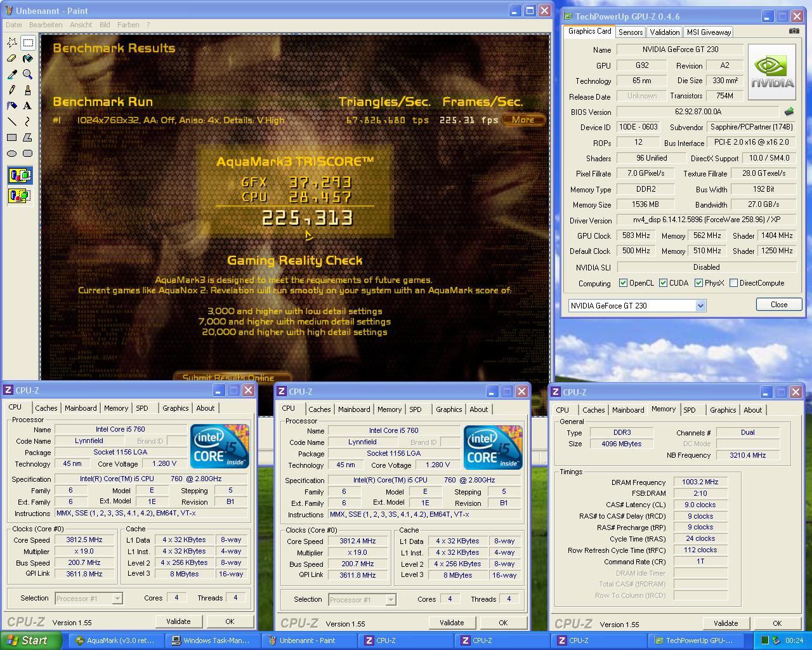The height and width of the screenshot is (650, 812).
Task: Select the Text tool (letter A)
Action: click(x=28, y=106)
